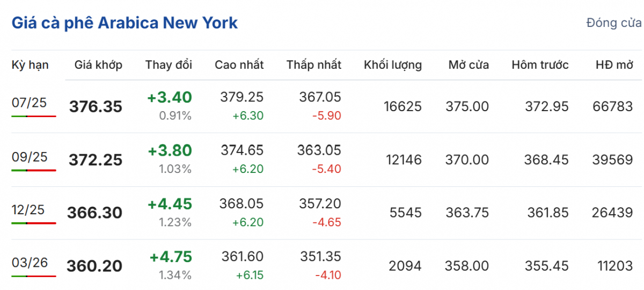Click the Giá cà phê Arabica New York heading
644x290 pixels.
125,23
